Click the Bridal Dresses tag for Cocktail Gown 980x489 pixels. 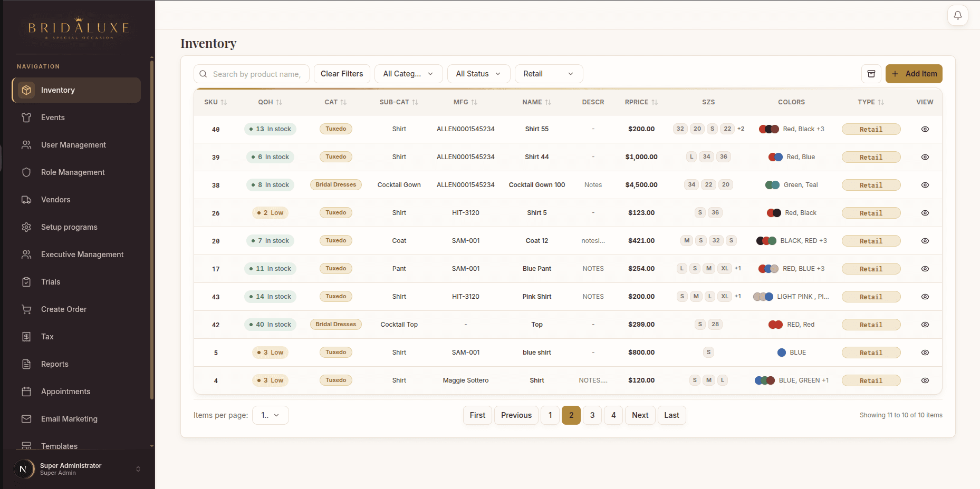pos(336,185)
